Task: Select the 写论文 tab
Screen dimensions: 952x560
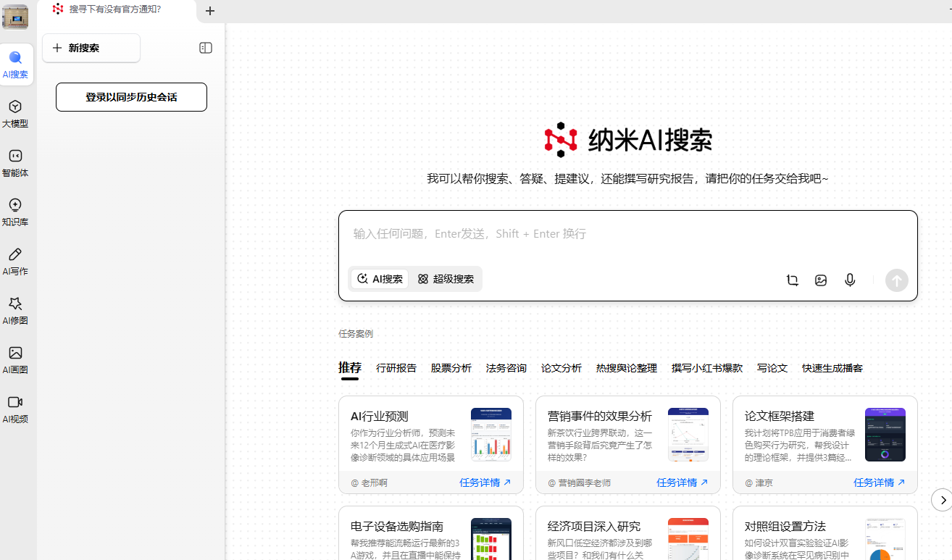Action: 772,368
